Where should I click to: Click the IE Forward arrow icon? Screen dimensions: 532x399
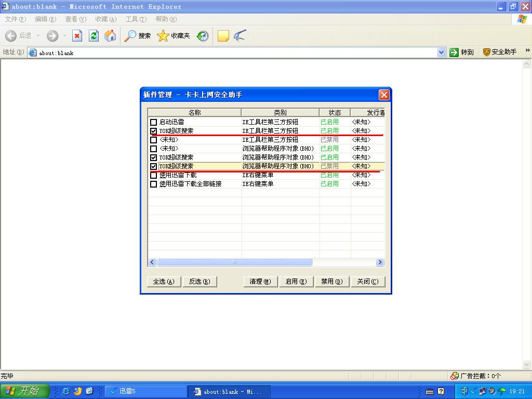pos(52,36)
